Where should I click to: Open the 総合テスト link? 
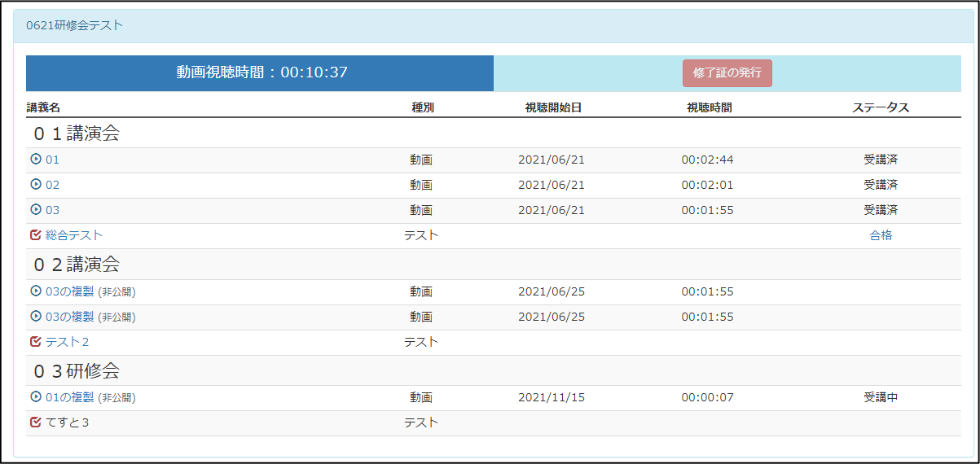[74, 235]
